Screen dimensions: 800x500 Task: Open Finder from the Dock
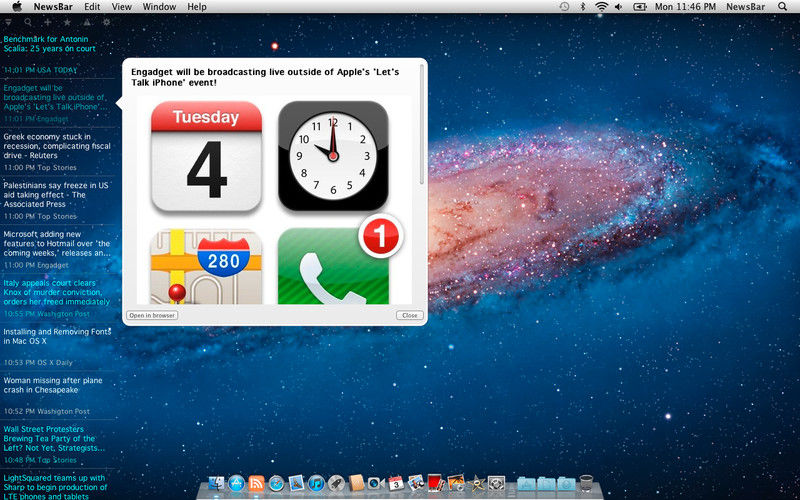click(x=217, y=483)
